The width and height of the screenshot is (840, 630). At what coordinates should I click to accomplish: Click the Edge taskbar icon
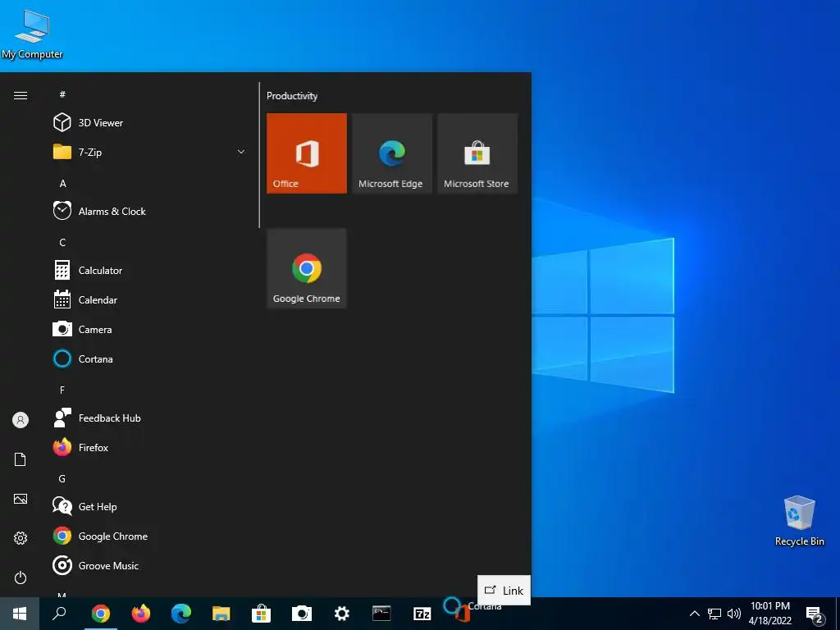tap(181, 614)
